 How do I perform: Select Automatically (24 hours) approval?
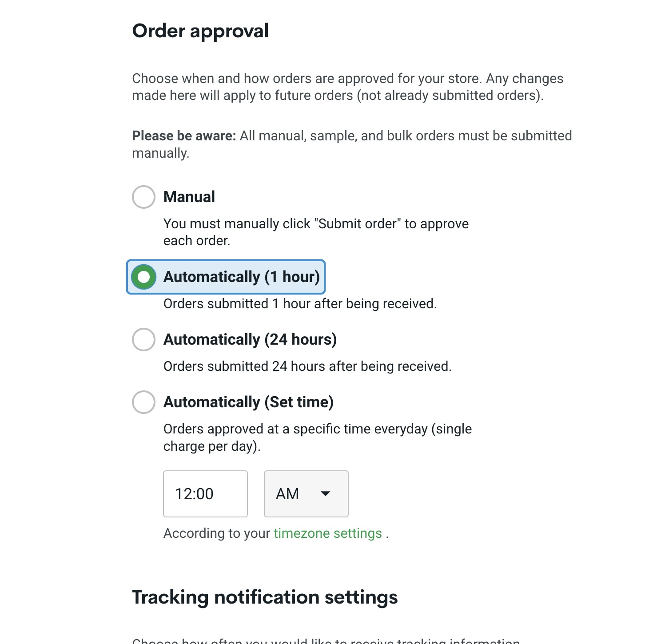pyautogui.click(x=143, y=340)
